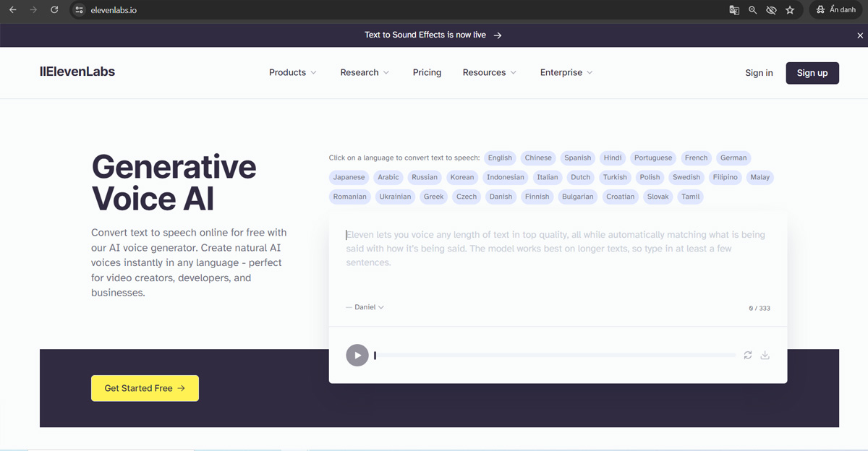Select the English language chip

pyautogui.click(x=500, y=158)
